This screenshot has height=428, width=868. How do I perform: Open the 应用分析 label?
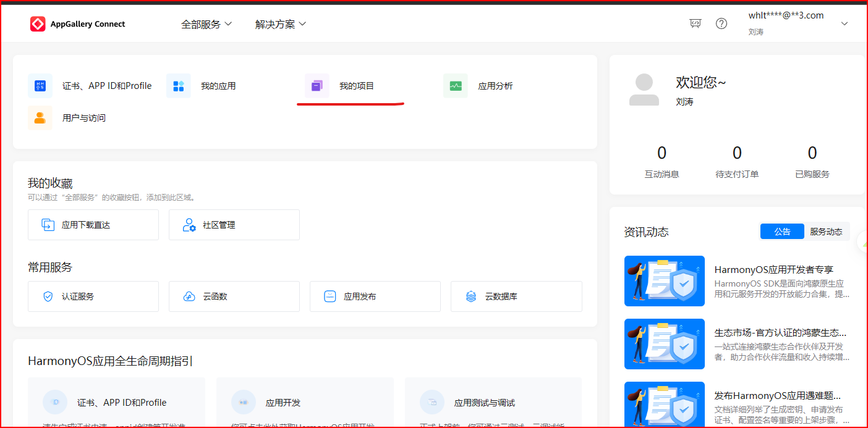(x=495, y=86)
